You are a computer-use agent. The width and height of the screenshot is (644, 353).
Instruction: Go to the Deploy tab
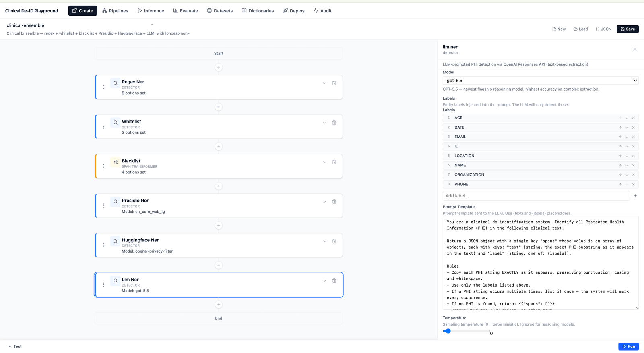[x=294, y=11]
